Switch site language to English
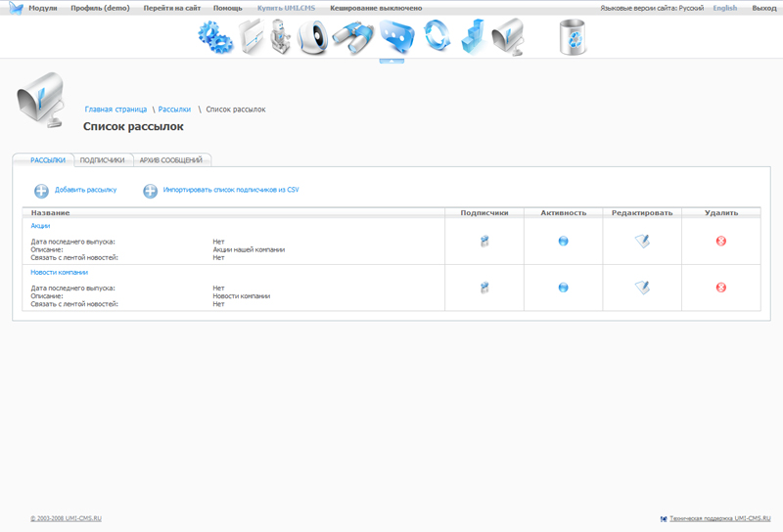Screen dimensions: 783x532 pos(725,8)
